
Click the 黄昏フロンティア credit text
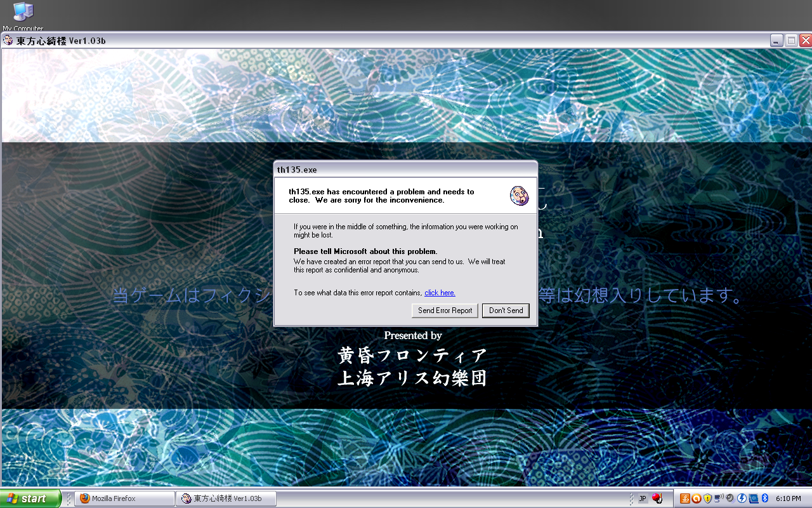[x=413, y=356]
